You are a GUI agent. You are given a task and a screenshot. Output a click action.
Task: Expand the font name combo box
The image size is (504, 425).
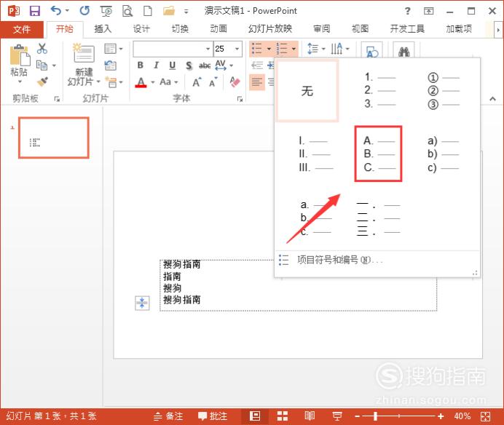coord(208,49)
